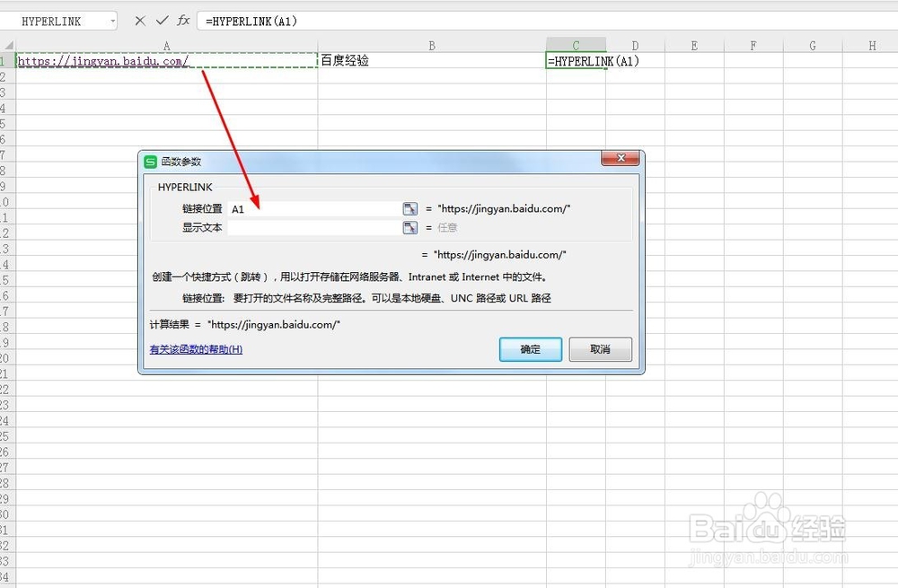Close the 函数参数 dialog with the red X
Screen dimensions: 898x588
(x=621, y=158)
